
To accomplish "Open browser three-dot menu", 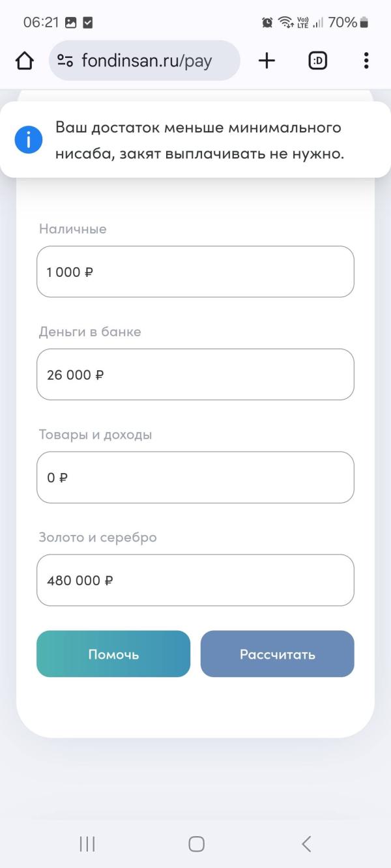I will click(366, 61).
